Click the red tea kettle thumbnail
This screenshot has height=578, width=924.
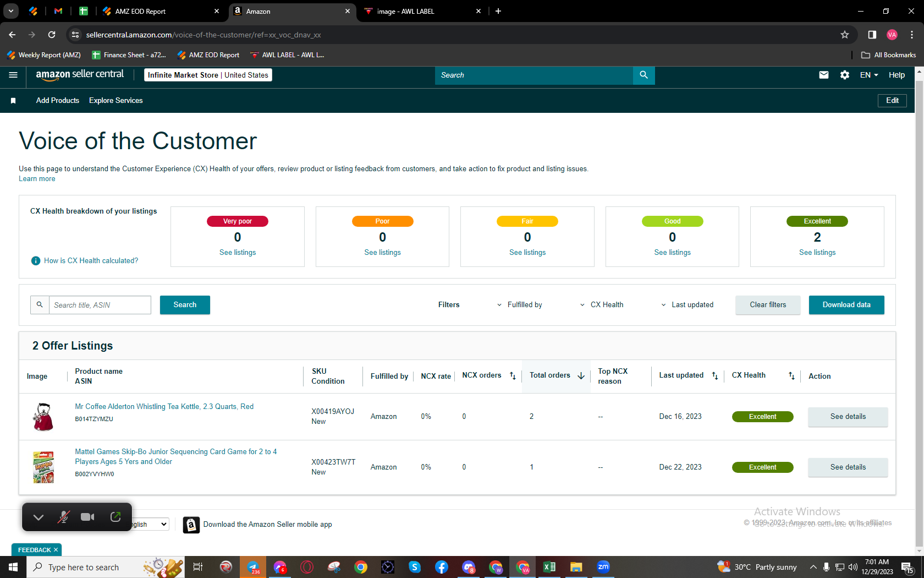point(43,417)
